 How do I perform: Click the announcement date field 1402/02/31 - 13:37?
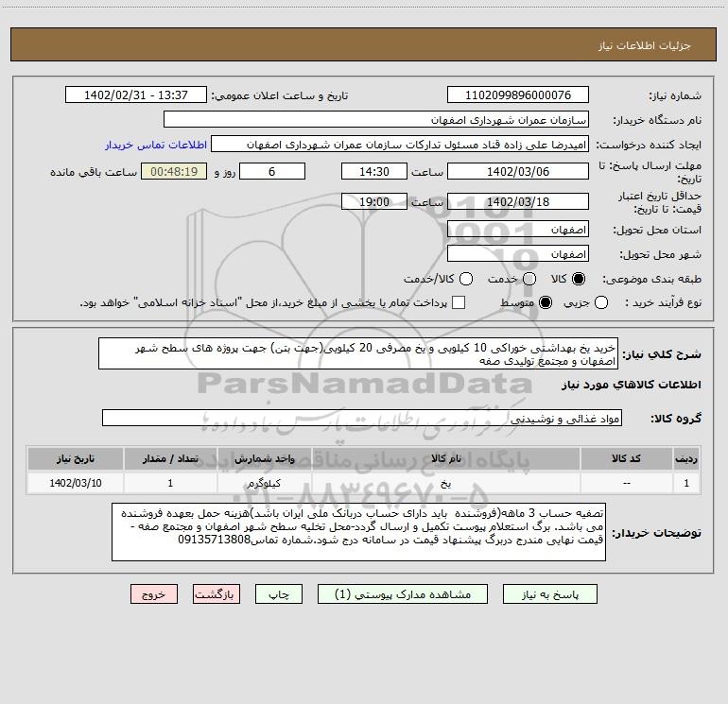coord(136,94)
